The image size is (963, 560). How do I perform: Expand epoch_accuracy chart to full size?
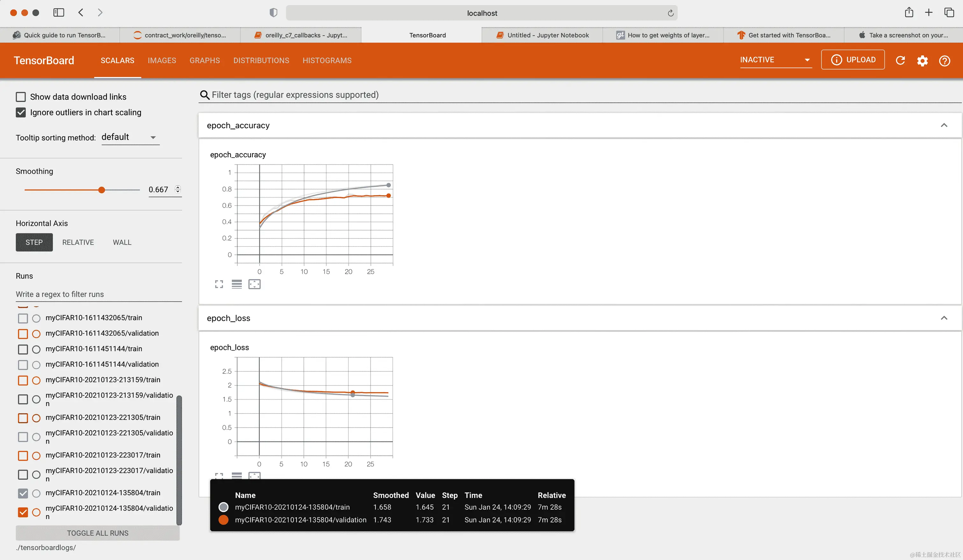pos(219,284)
